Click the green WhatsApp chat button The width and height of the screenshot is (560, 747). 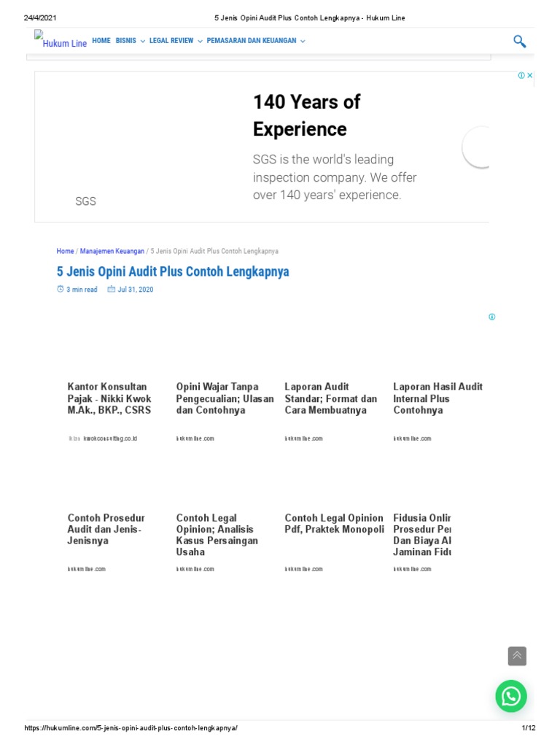[511, 696]
